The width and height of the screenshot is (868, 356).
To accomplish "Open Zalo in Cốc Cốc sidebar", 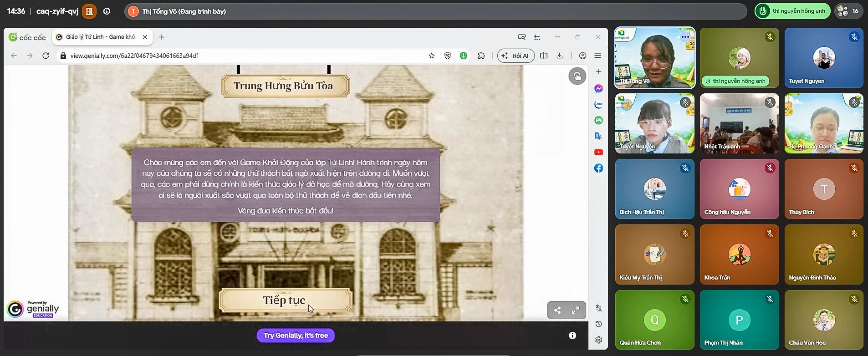I will (598, 104).
